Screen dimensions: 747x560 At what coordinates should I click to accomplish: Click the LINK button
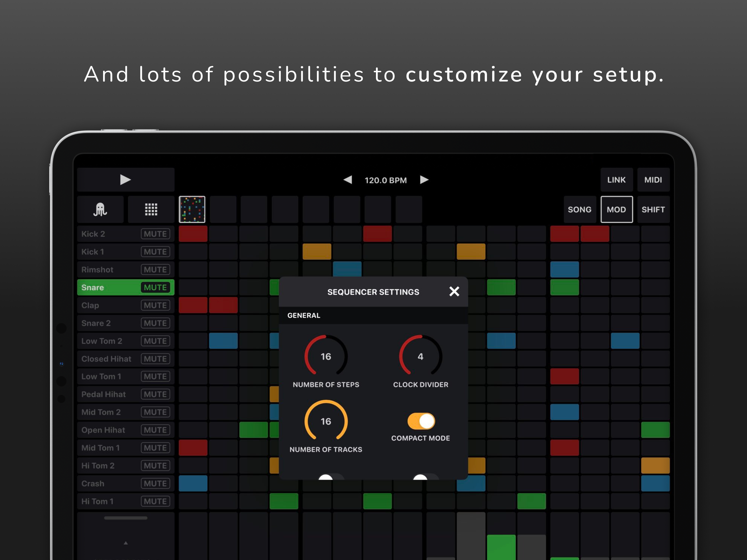click(616, 180)
